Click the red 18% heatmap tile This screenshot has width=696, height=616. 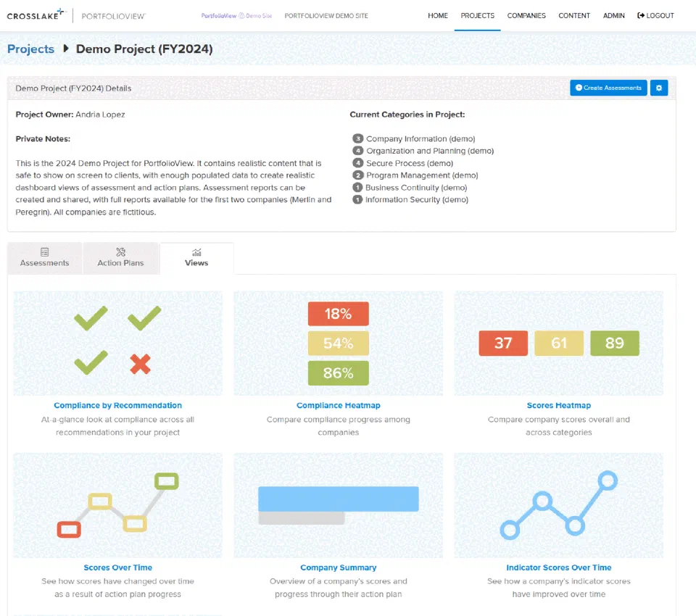pos(339,314)
